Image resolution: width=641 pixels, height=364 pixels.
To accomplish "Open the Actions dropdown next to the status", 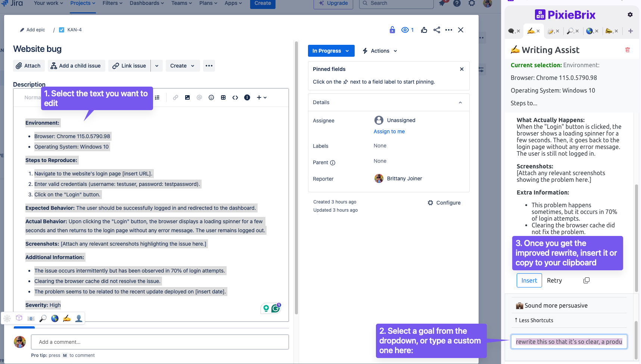I will pos(379,51).
